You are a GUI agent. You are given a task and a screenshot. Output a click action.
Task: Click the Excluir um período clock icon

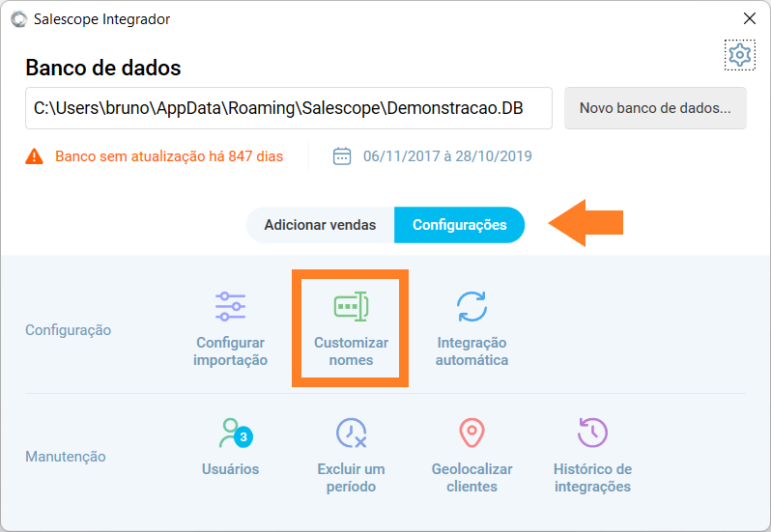click(x=351, y=433)
